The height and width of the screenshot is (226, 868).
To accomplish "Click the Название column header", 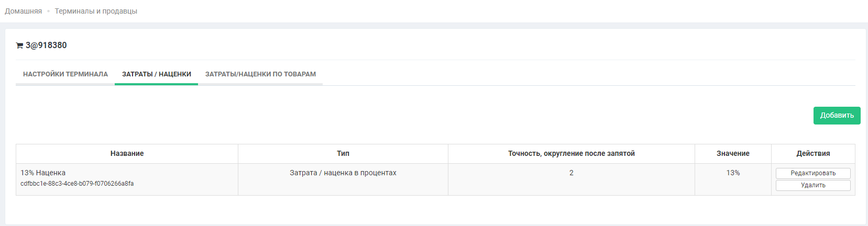I will 127,153.
